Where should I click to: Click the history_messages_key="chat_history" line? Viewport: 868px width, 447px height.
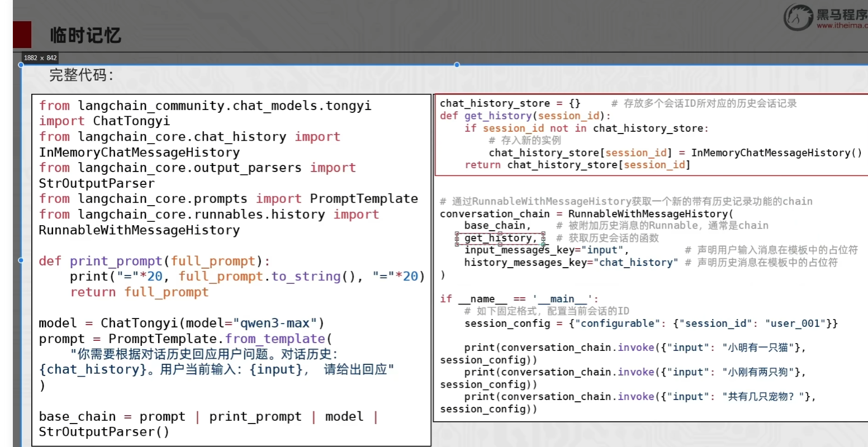click(x=571, y=263)
